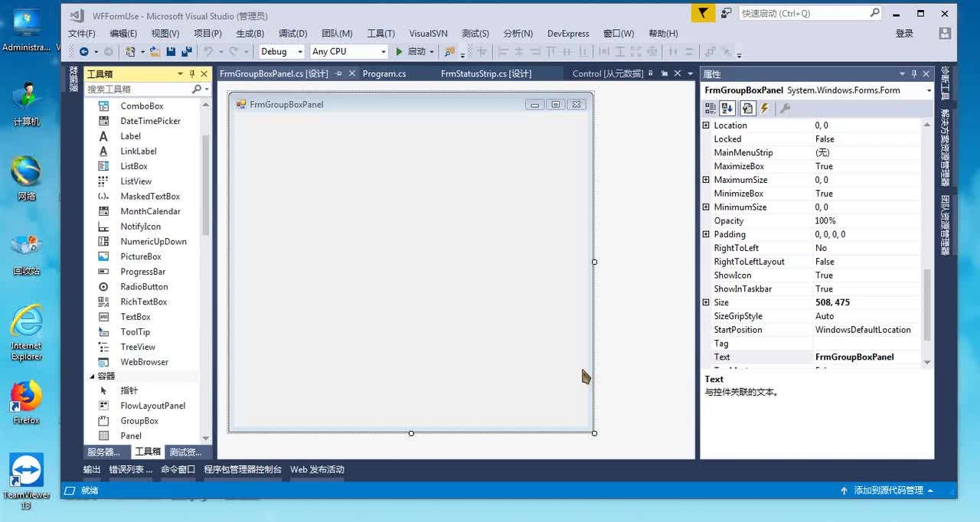980x522 pixels.
Task: Show Events with the lightning bolt icon
Action: (x=764, y=109)
